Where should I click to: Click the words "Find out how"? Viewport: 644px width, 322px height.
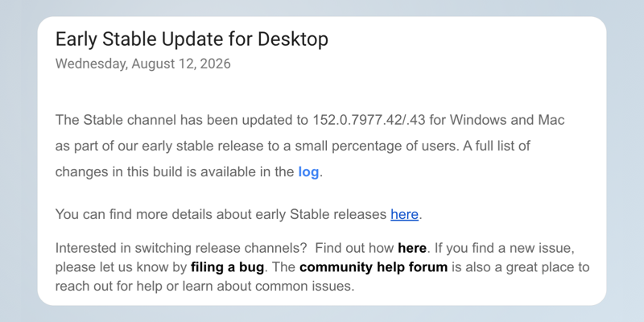[355, 248]
